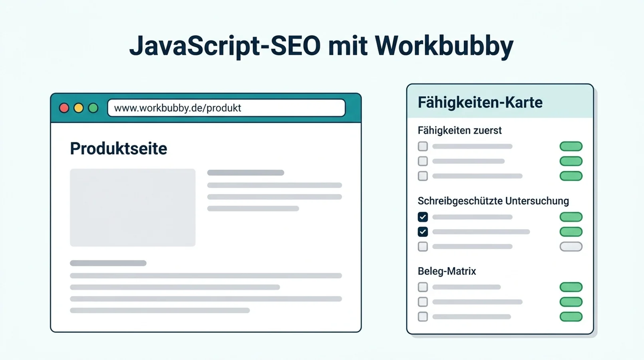Viewport: 644px width, 360px height.
Task: Check first checkbox under Beleg-Matrix
Action: pos(423,287)
